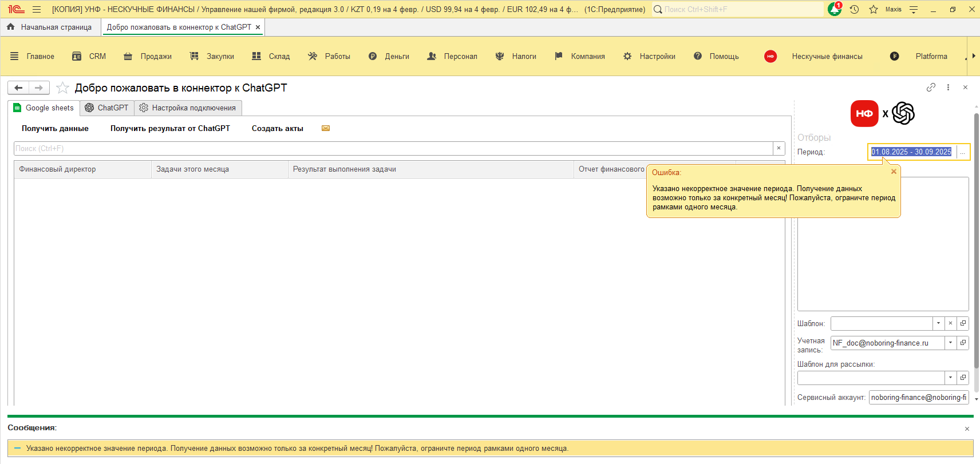Screen dimensions: 980x464
Task: Click the envelope mail icon in toolbar
Action: click(x=326, y=128)
